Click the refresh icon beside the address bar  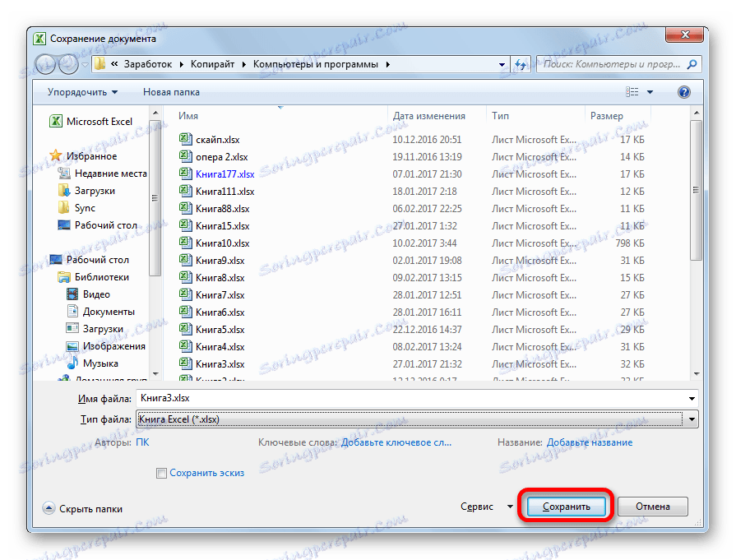(x=520, y=64)
